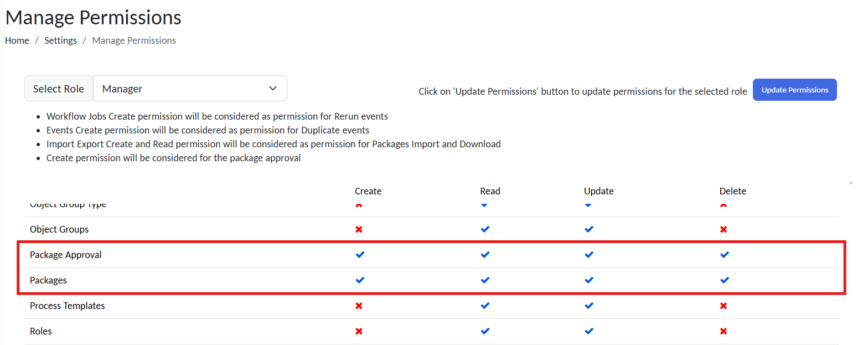Click Process Templates Delete cross icon
This screenshot has height=345, width=868.
(724, 306)
